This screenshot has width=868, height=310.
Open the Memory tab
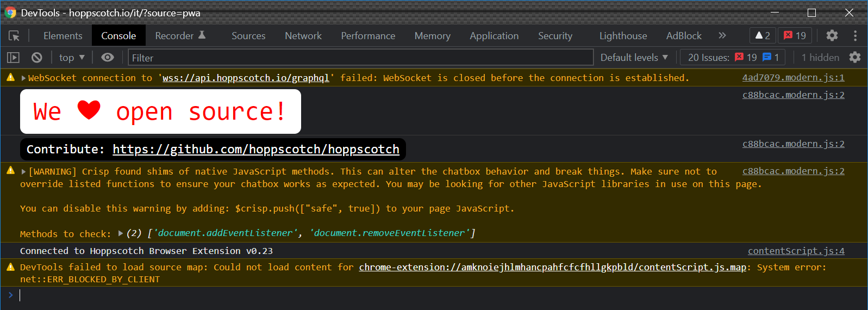click(433, 35)
